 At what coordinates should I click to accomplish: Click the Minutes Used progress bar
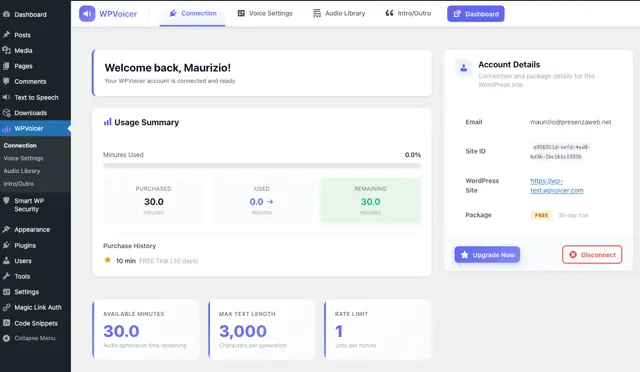click(x=262, y=166)
